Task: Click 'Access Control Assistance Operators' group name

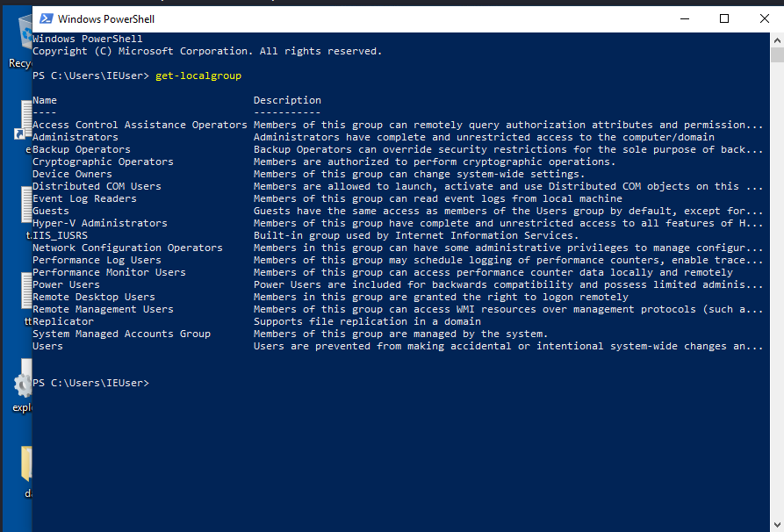Action: (140, 125)
